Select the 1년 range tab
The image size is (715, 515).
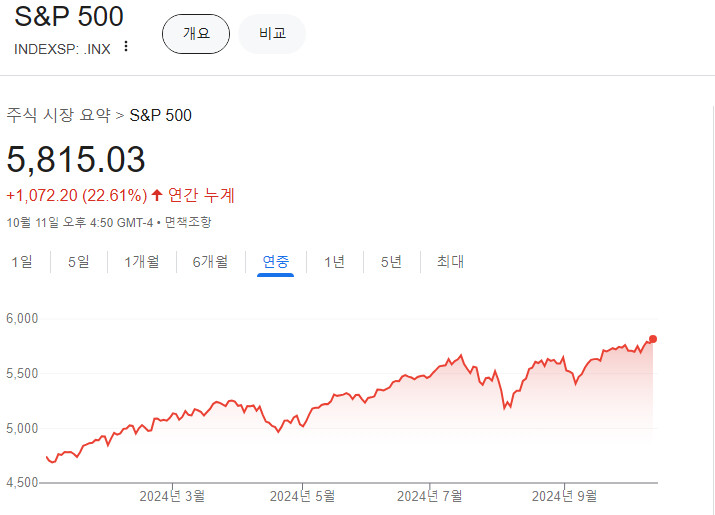tap(334, 262)
